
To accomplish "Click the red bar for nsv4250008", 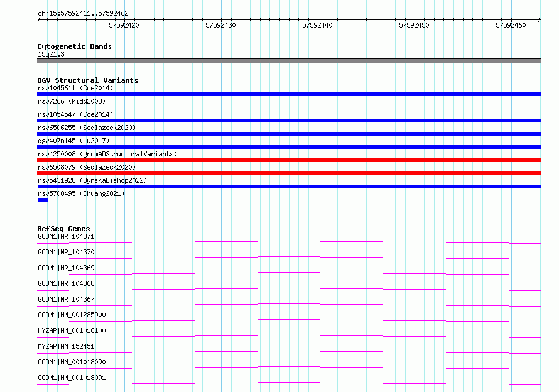I will click(x=289, y=160).
